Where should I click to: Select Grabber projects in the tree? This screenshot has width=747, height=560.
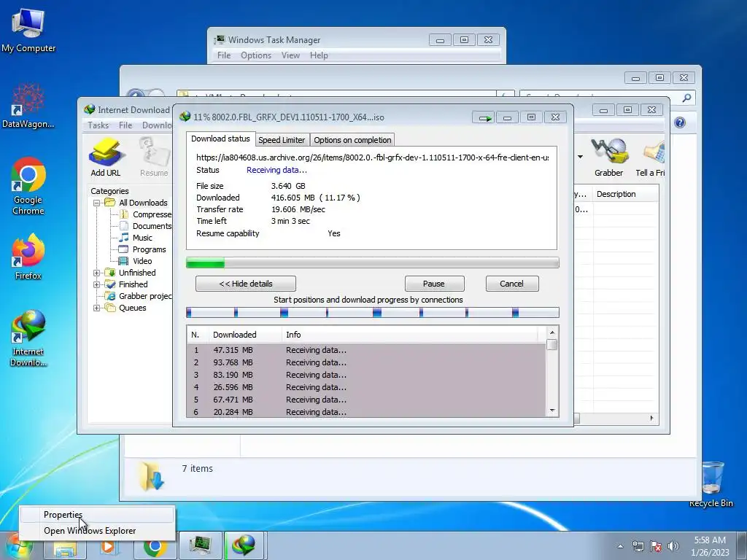[139, 296]
